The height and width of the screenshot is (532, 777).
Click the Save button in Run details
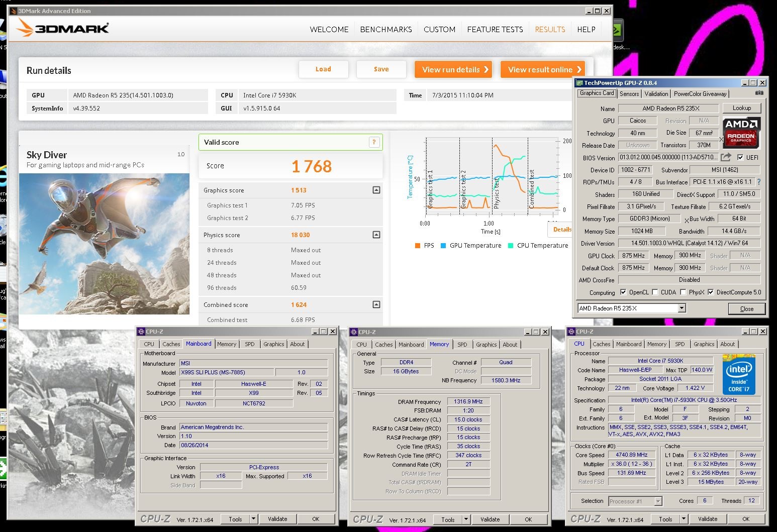coord(381,69)
